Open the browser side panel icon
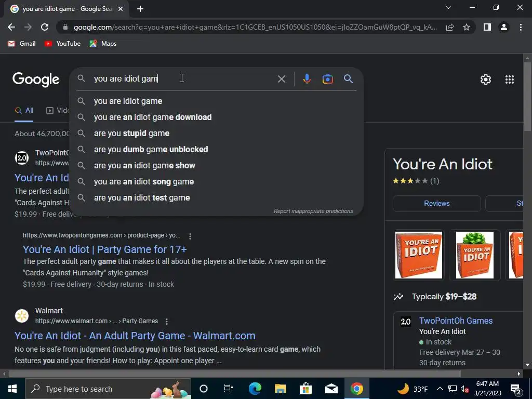This screenshot has width=532, height=399. (x=487, y=27)
